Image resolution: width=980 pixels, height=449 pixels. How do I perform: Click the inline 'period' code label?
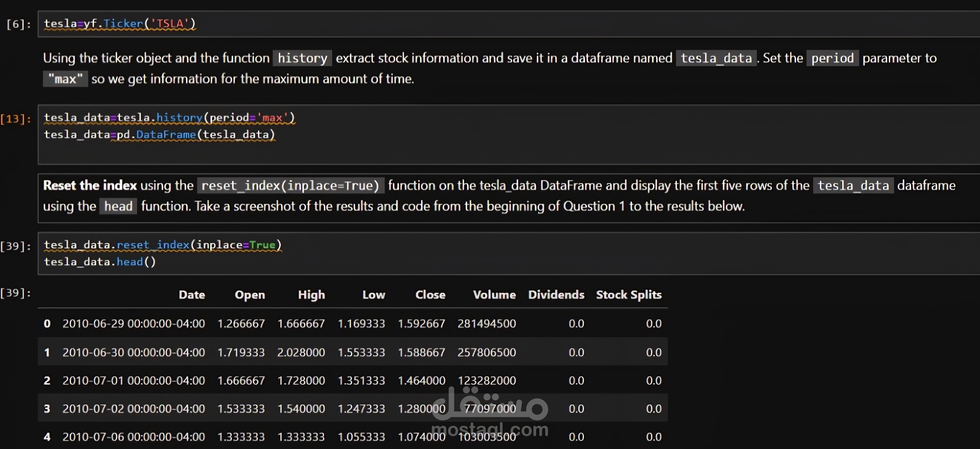832,58
